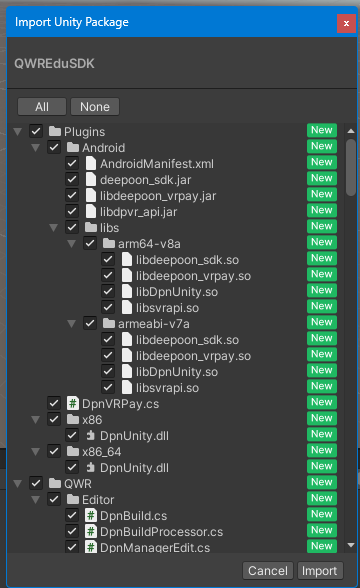Click the scrollbar up arrow
This screenshot has width=360, height=588.
351,131
